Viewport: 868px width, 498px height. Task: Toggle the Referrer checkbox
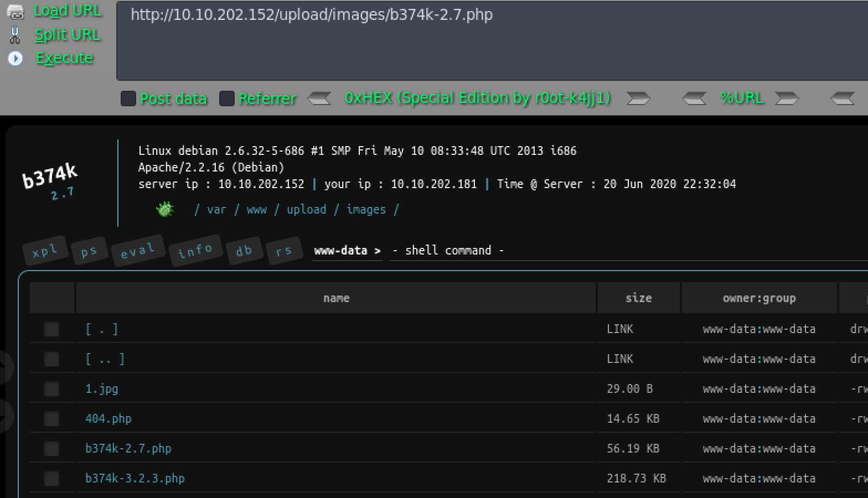pyautogui.click(x=227, y=98)
